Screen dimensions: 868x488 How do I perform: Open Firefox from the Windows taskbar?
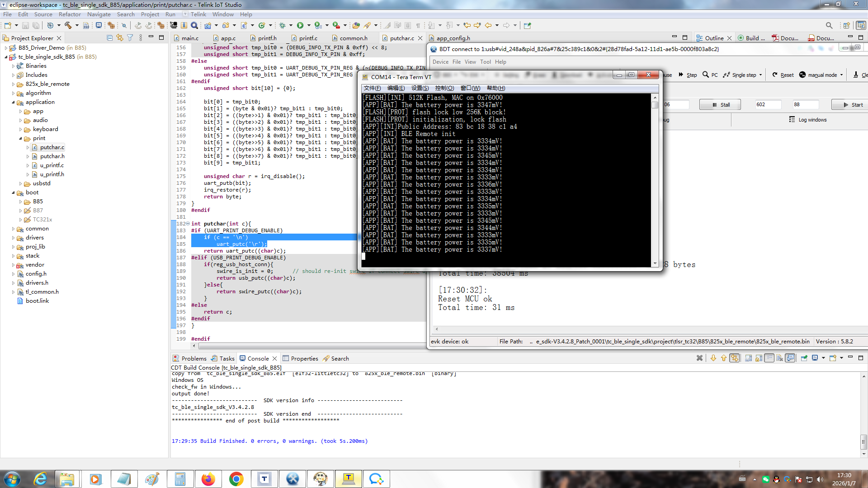click(x=208, y=479)
